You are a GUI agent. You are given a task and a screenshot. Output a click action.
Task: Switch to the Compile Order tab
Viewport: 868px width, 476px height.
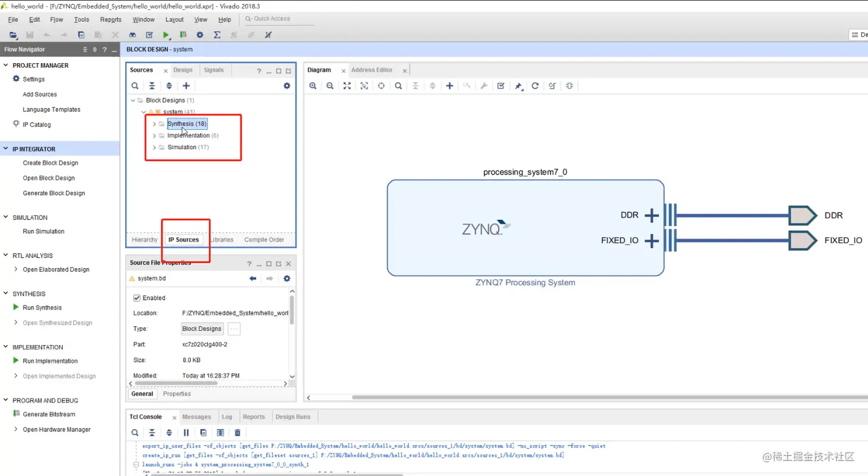click(264, 240)
